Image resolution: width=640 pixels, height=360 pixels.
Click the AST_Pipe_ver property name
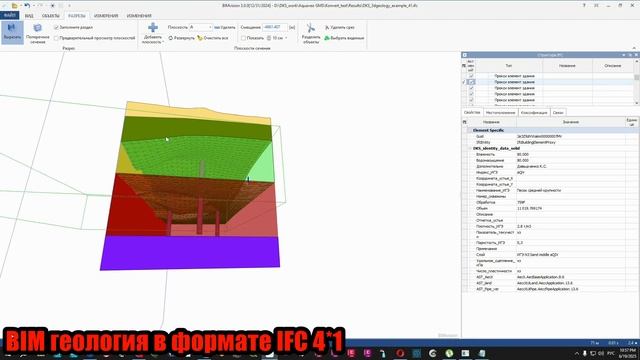click(x=487, y=289)
